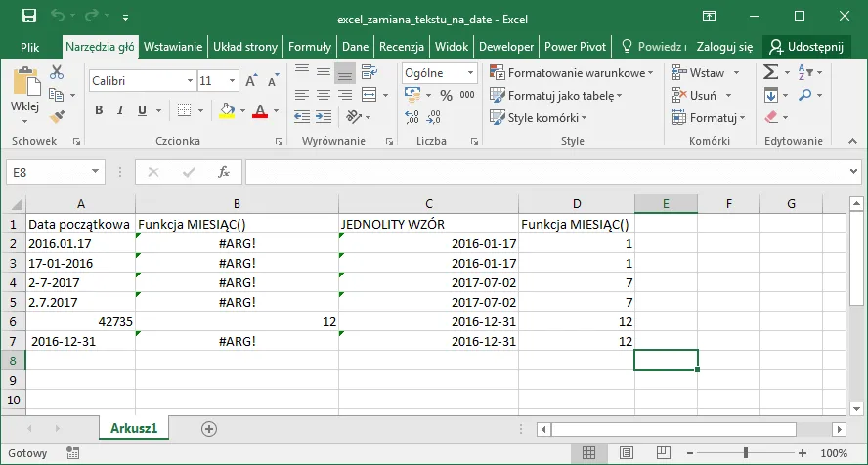This screenshot has width=868, height=465.
Task: Click the percent style icon
Action: pos(446,95)
